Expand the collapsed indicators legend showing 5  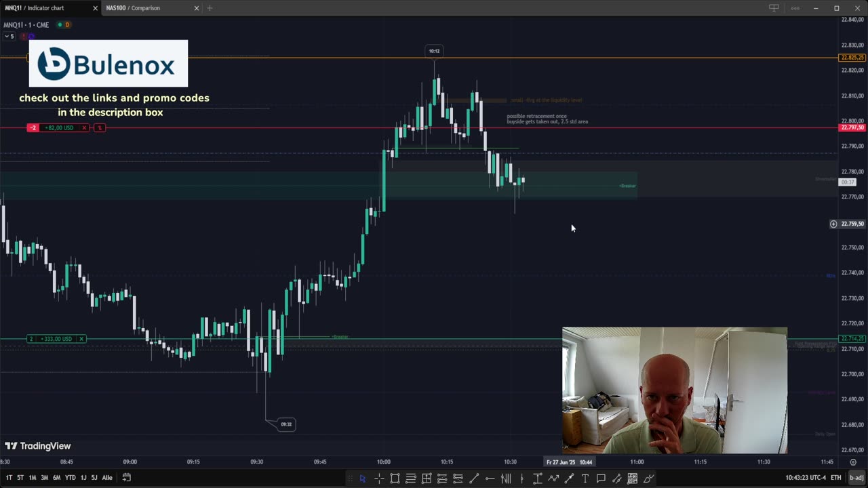pos(9,36)
